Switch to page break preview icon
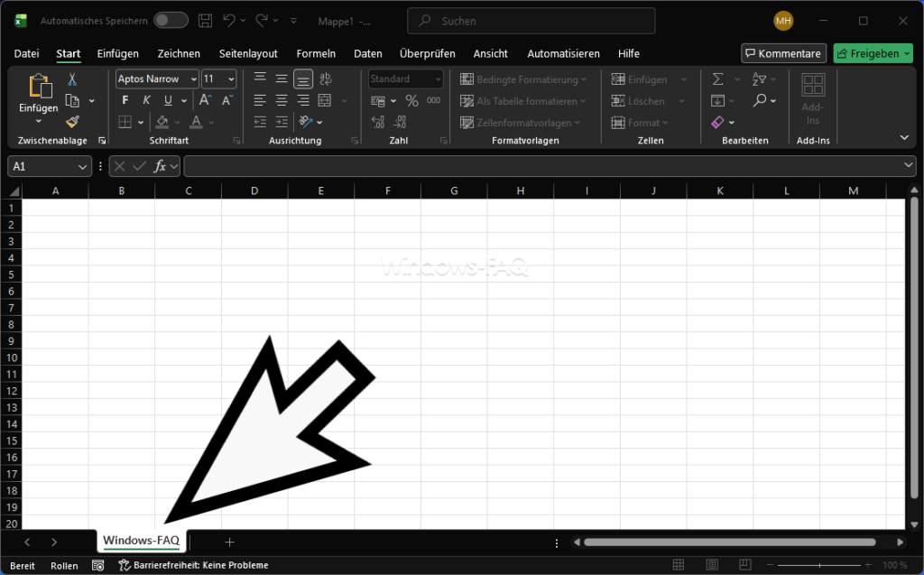The height and width of the screenshot is (575, 924). [744, 565]
